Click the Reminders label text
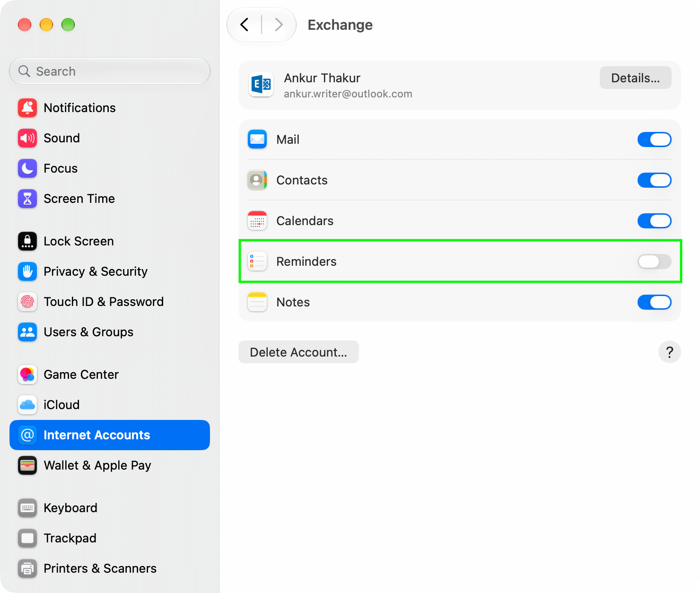Image resolution: width=700 pixels, height=593 pixels. coord(306,262)
